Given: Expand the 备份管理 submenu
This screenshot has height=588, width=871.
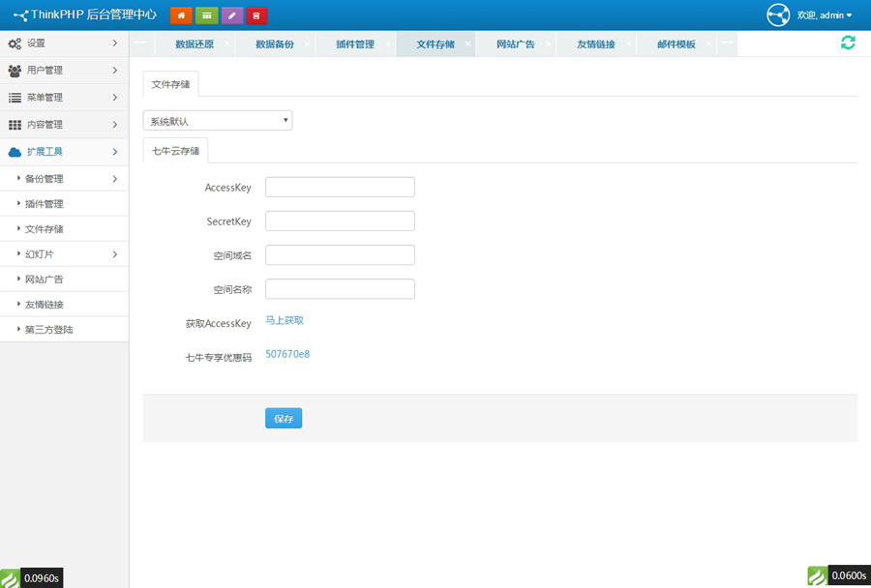Looking at the screenshot, I should (x=64, y=179).
